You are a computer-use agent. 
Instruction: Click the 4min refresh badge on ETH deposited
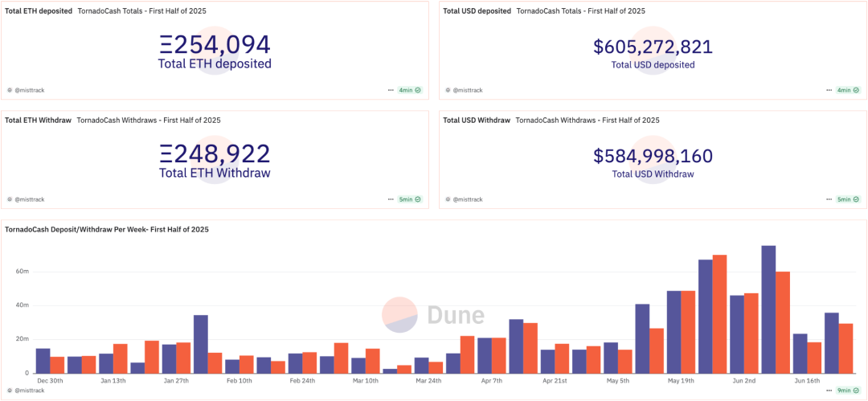pos(410,90)
